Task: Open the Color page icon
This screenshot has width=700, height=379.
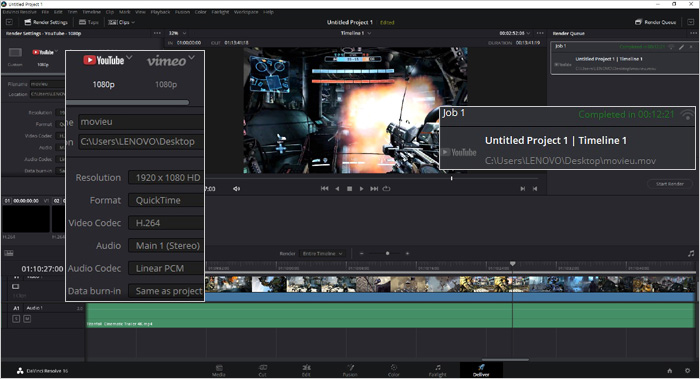Action: (x=394, y=370)
